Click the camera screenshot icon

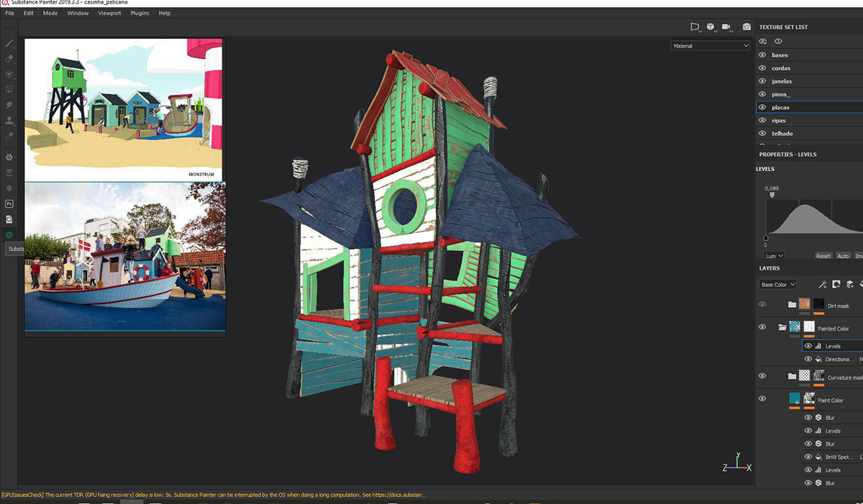tap(746, 27)
